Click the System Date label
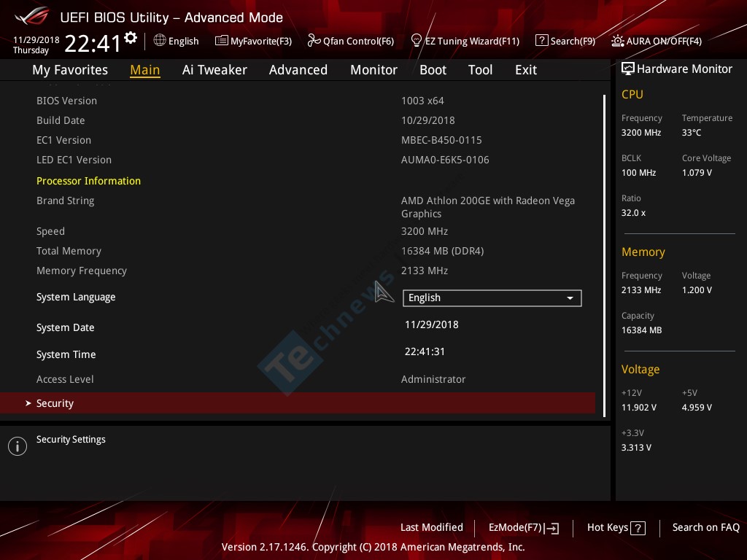Image resolution: width=747 pixels, height=560 pixels. coord(65,327)
